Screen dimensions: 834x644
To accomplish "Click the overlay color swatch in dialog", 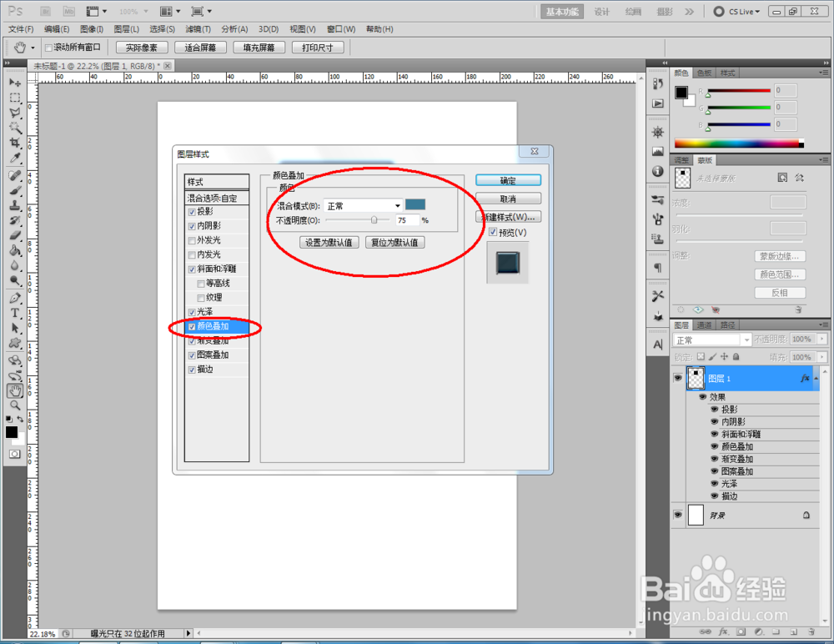I will point(415,205).
